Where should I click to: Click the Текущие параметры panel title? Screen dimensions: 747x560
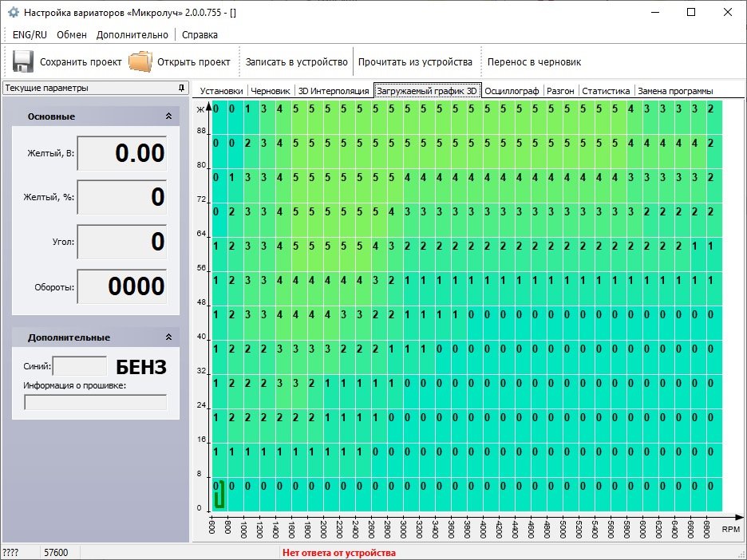[x=46, y=88]
